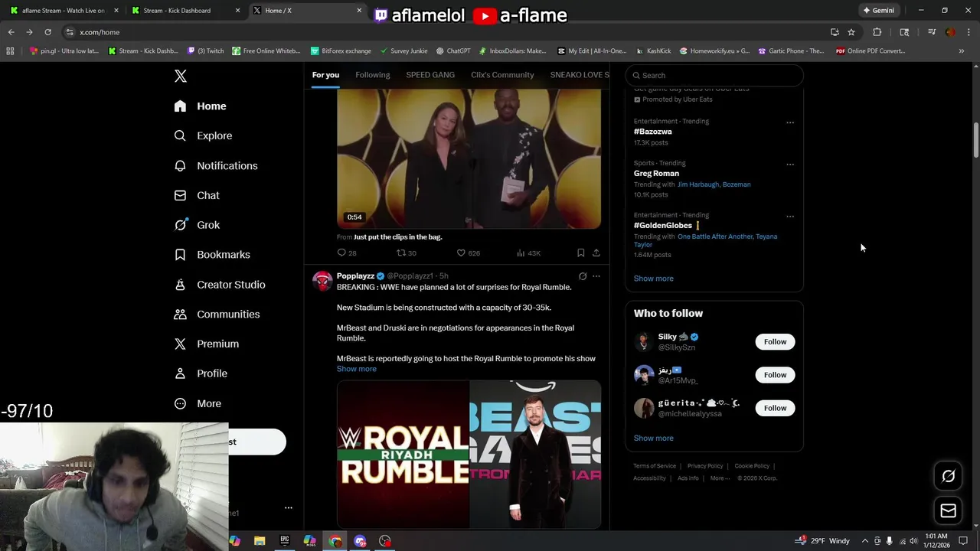Open account options dots near bottom-left
Image resolution: width=980 pixels, height=551 pixels.
click(x=289, y=507)
